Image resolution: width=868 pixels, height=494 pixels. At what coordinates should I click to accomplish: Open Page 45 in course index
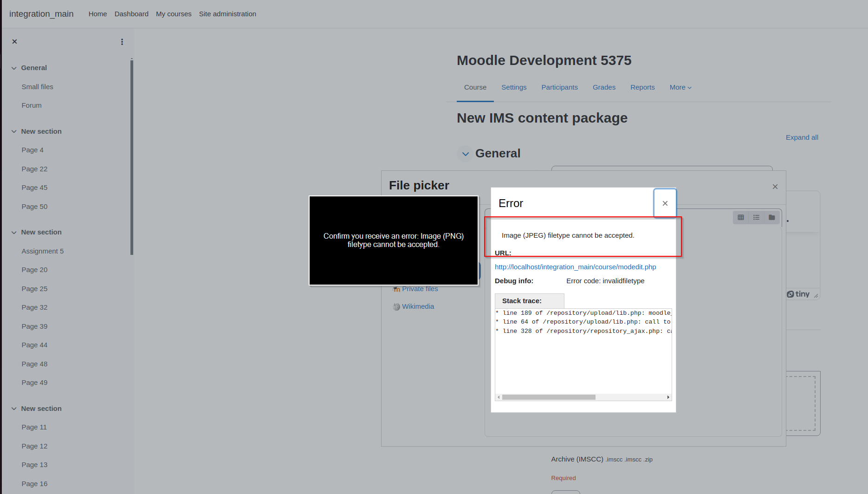(34, 188)
